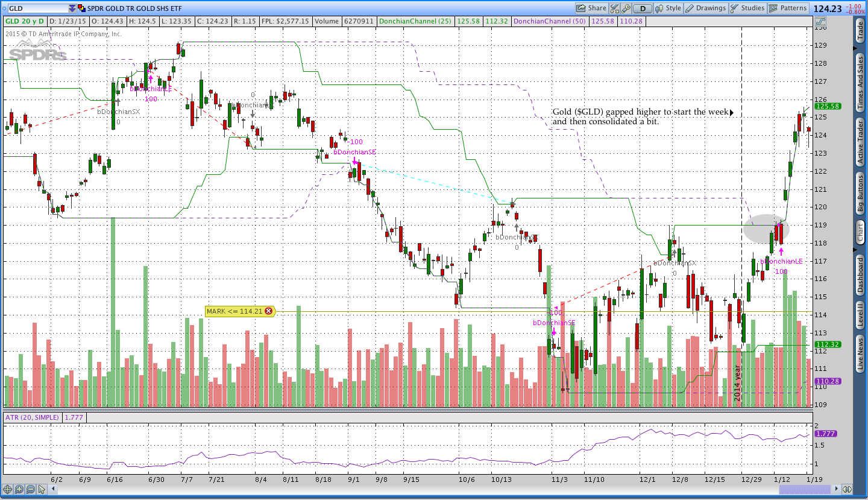
Task: Open the symbol selector dropdown arrow
Action: 72,8
